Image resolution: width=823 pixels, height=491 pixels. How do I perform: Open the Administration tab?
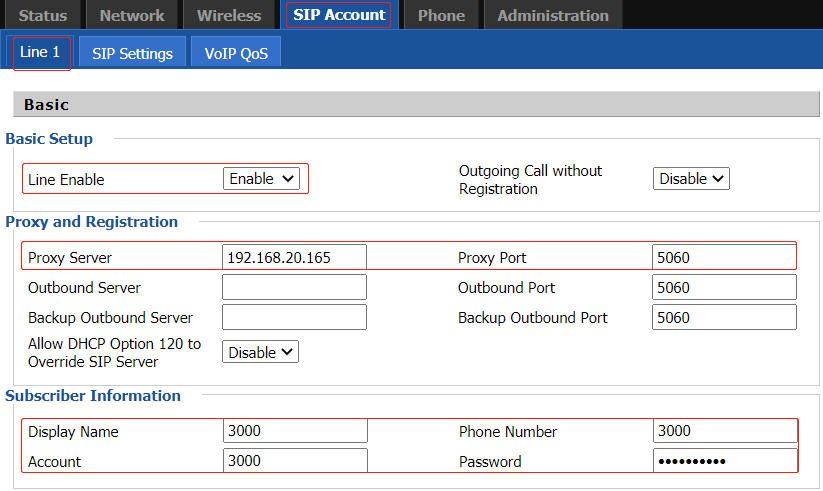[552, 15]
